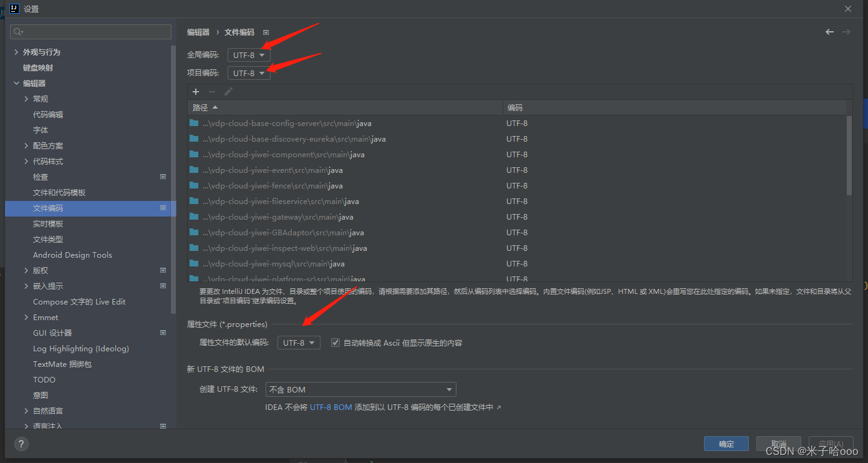The width and height of the screenshot is (868, 463).
Task: Select 代码编辑 in settings tree
Action: click(48, 114)
